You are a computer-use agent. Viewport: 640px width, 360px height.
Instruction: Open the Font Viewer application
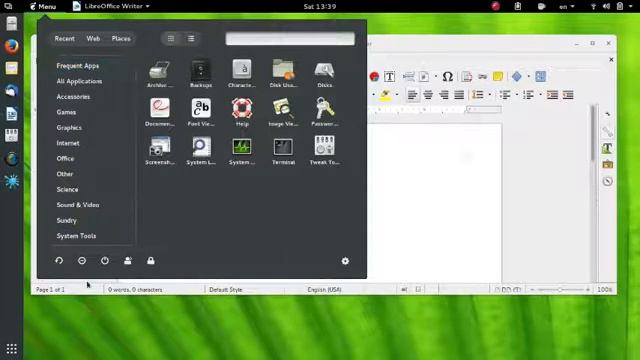click(201, 112)
